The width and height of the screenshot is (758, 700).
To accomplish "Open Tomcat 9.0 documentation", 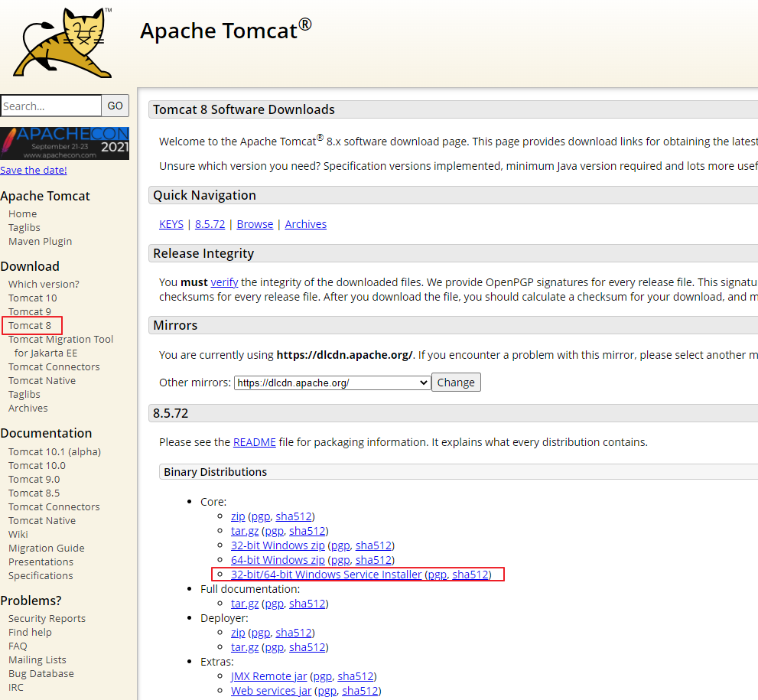I will coord(34,479).
